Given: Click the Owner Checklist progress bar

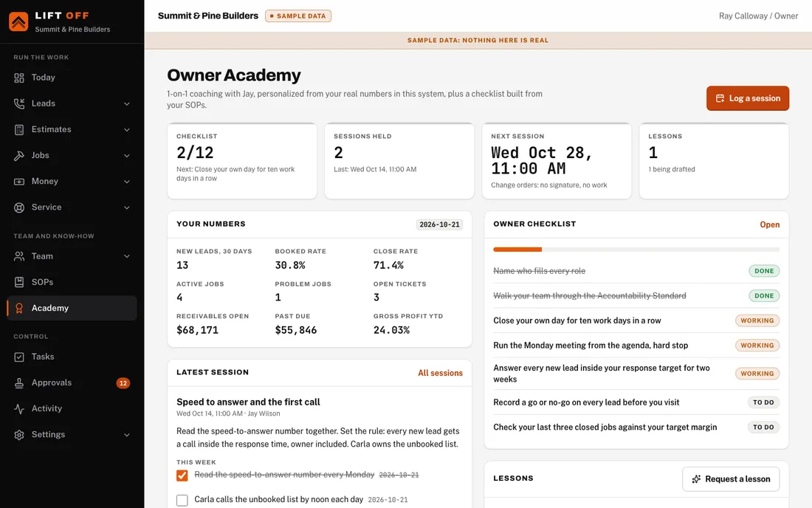Looking at the screenshot, I should pos(636,250).
